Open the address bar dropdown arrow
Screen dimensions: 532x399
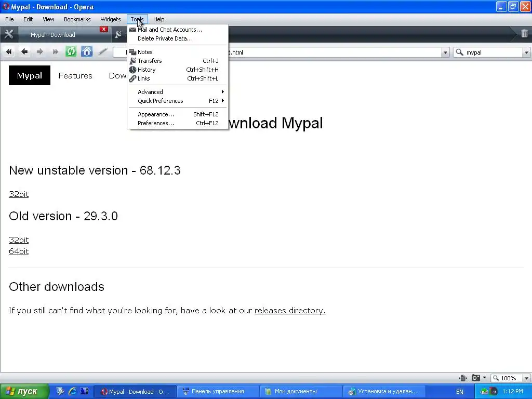(445, 52)
